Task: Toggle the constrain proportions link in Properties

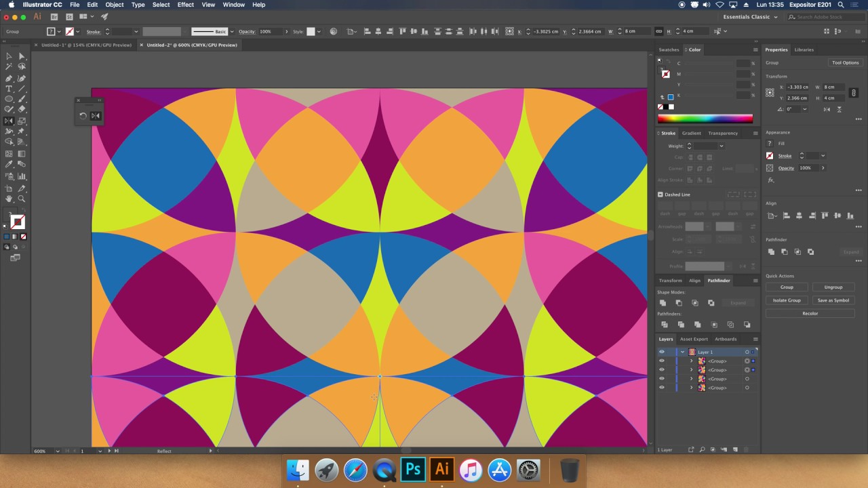Action: point(854,93)
